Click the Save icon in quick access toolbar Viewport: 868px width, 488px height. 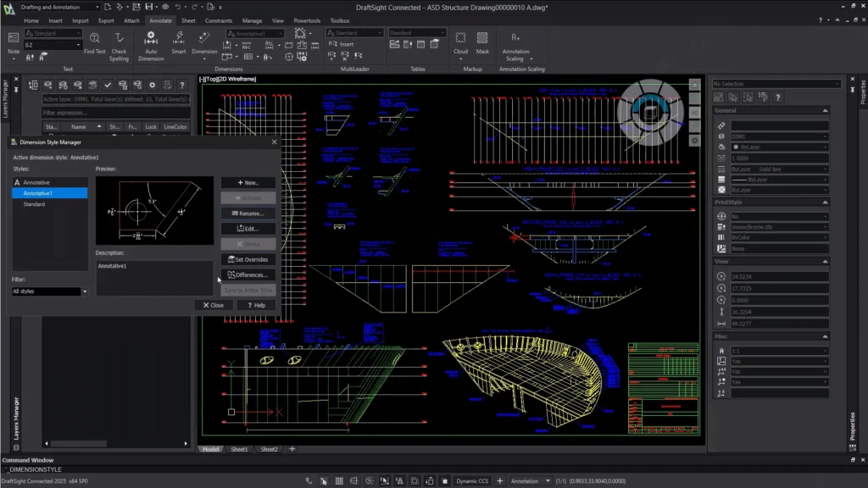[x=149, y=7]
